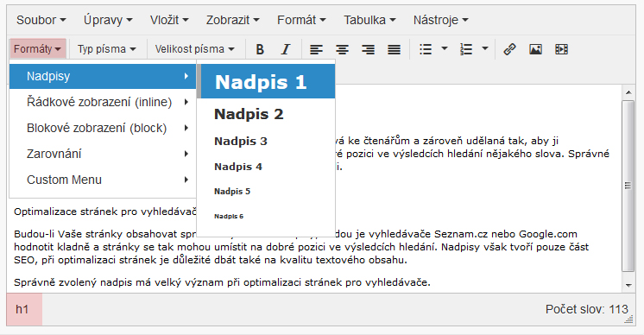
Task: Toggle bold text formatting
Action: (x=260, y=49)
